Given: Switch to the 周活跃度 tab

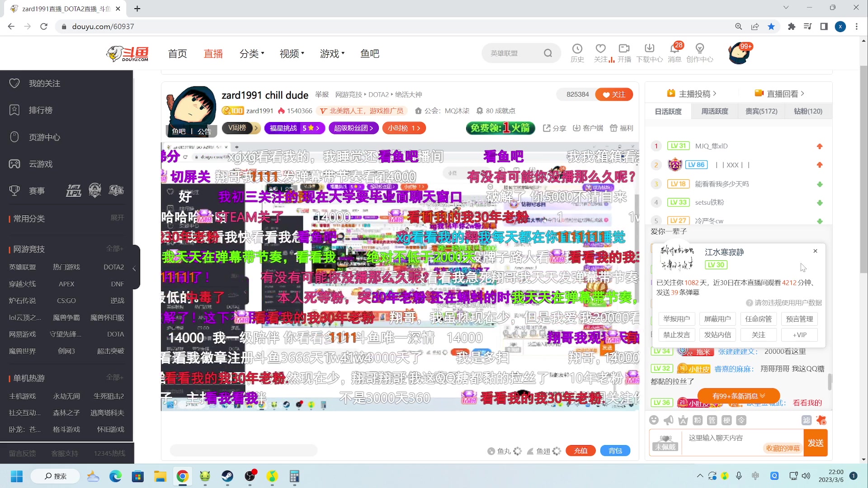Looking at the screenshot, I should pos(715,111).
